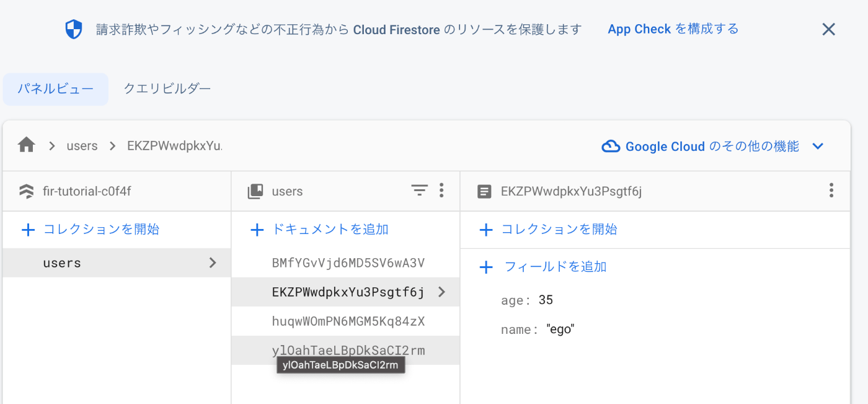The height and width of the screenshot is (404, 868).
Task: Dismiss the App Check banner
Action: point(828,29)
